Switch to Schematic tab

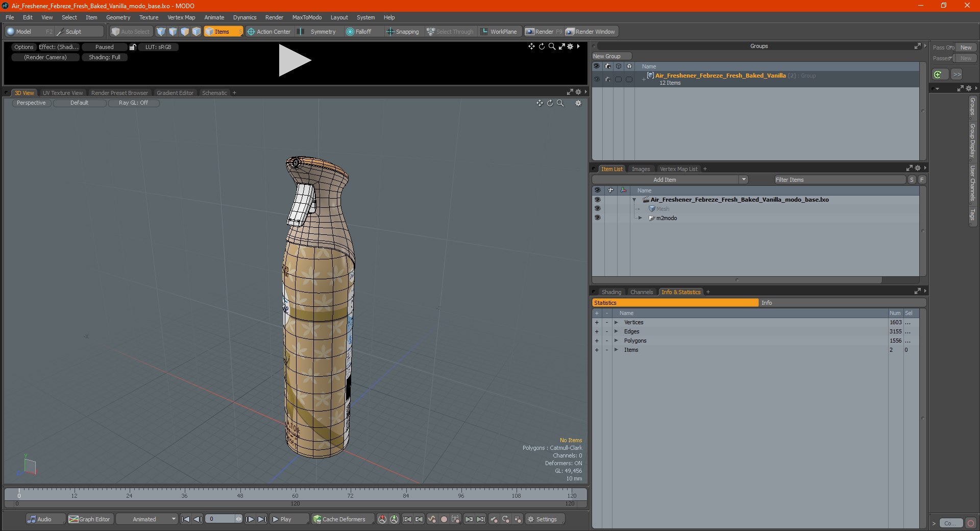214,93
